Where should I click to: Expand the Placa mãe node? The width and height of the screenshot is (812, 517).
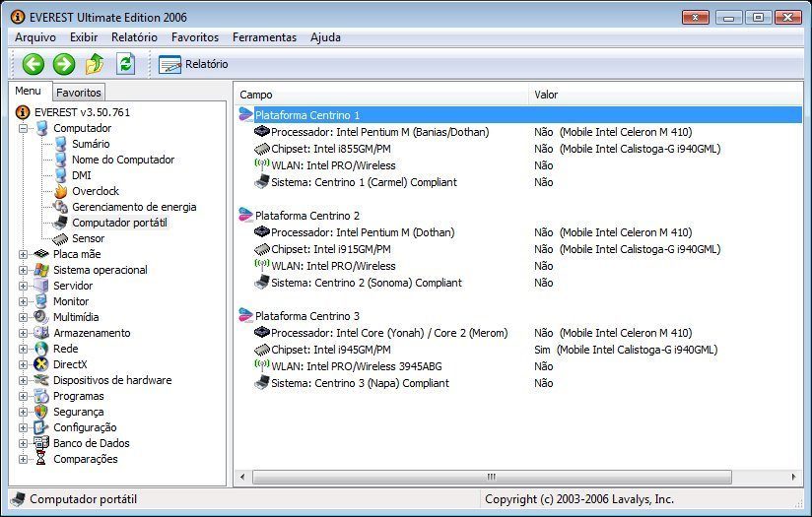23,254
